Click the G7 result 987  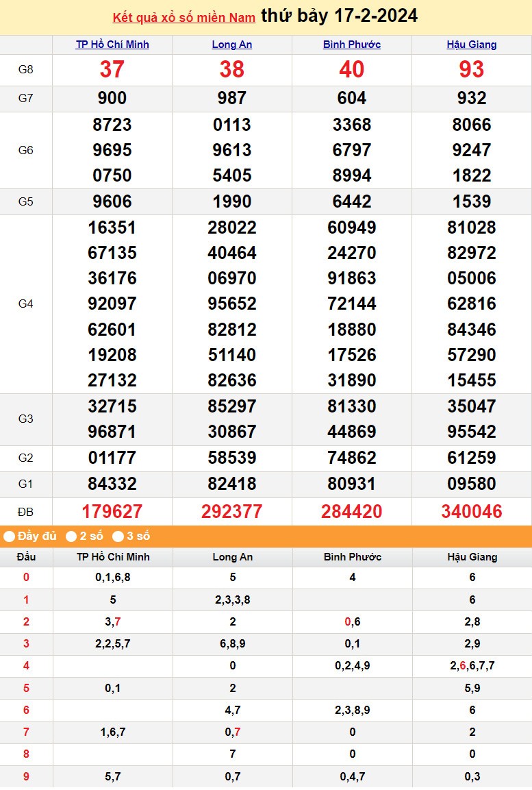point(232,99)
